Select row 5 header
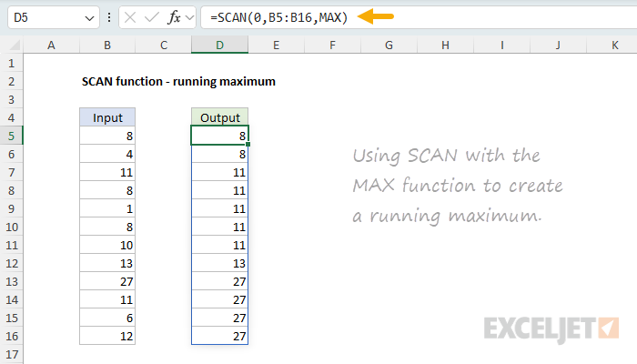The image size is (637, 364). 11,136
